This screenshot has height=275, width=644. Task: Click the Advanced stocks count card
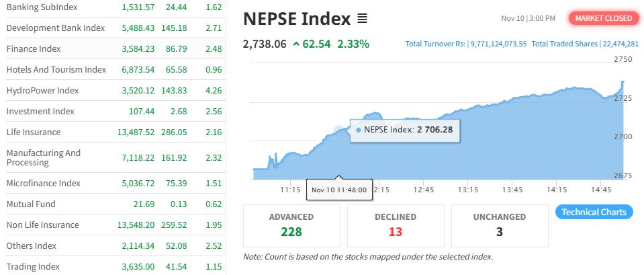pos(291,225)
